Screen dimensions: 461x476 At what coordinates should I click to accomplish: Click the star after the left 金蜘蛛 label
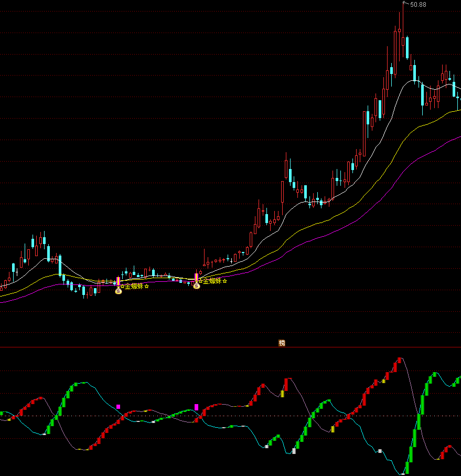click(146, 286)
